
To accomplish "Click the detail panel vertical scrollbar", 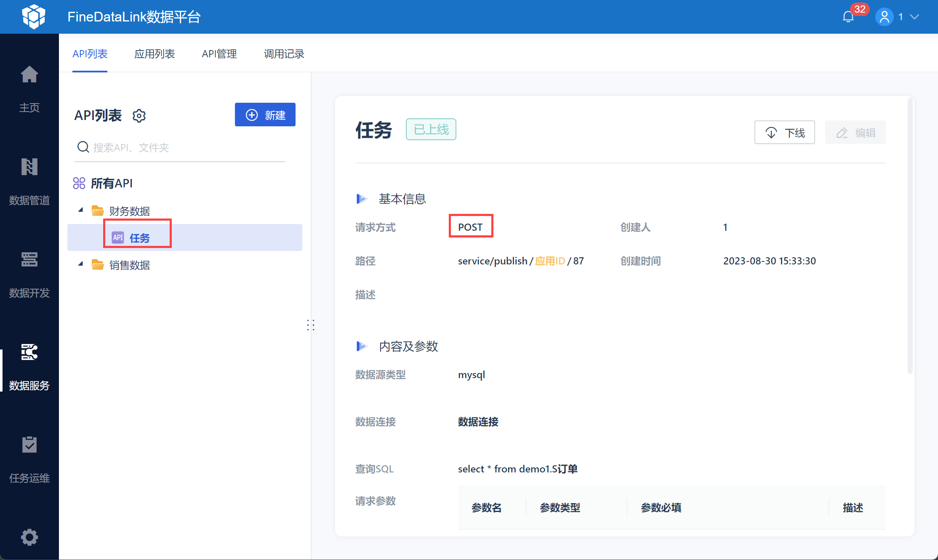I will click(x=910, y=236).
